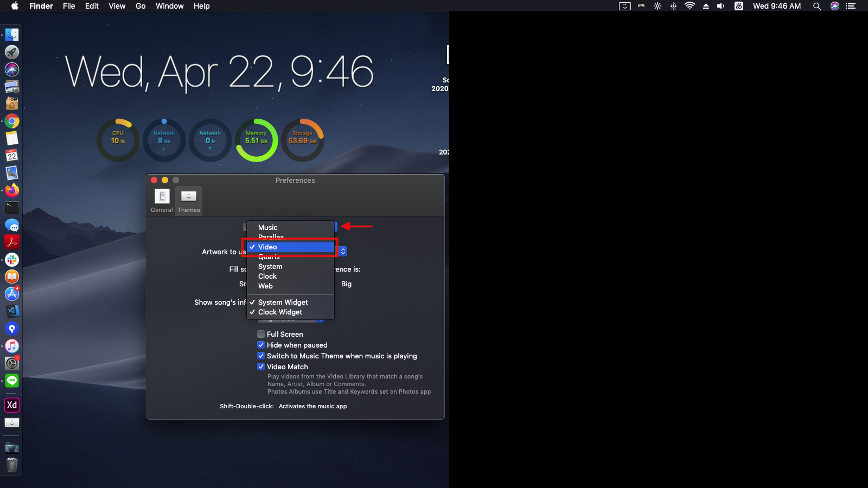Open the volume menu bar icon
Viewport: 868px width, 488px height.
[720, 6]
